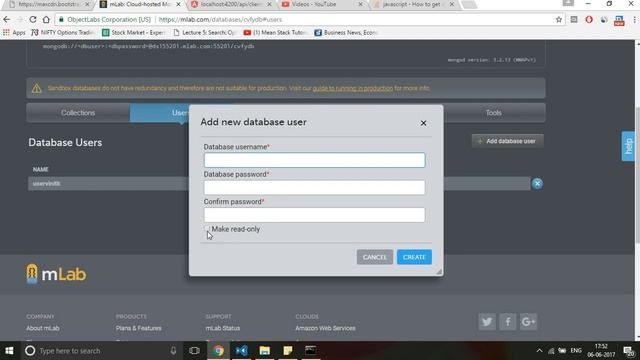
Task: Click into Database password field
Action: 314,187
